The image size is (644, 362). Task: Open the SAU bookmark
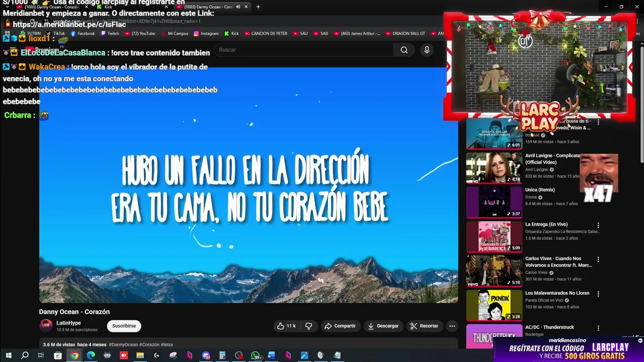pyautogui.click(x=300, y=33)
